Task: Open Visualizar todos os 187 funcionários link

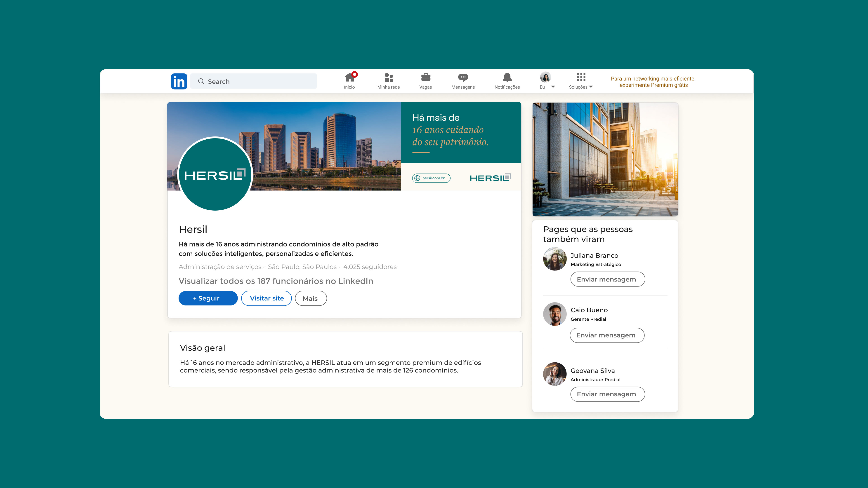Action: pyautogui.click(x=276, y=281)
